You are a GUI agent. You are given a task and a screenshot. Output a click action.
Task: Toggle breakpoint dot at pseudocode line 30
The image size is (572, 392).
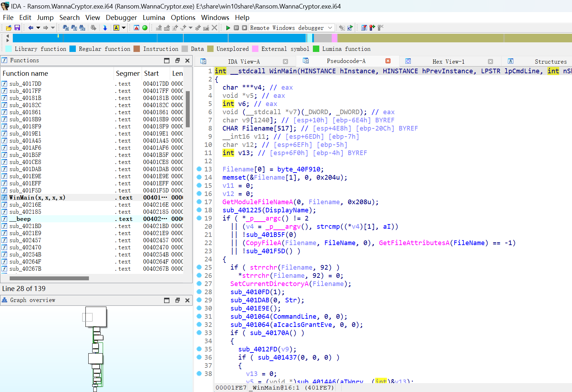tap(199, 308)
